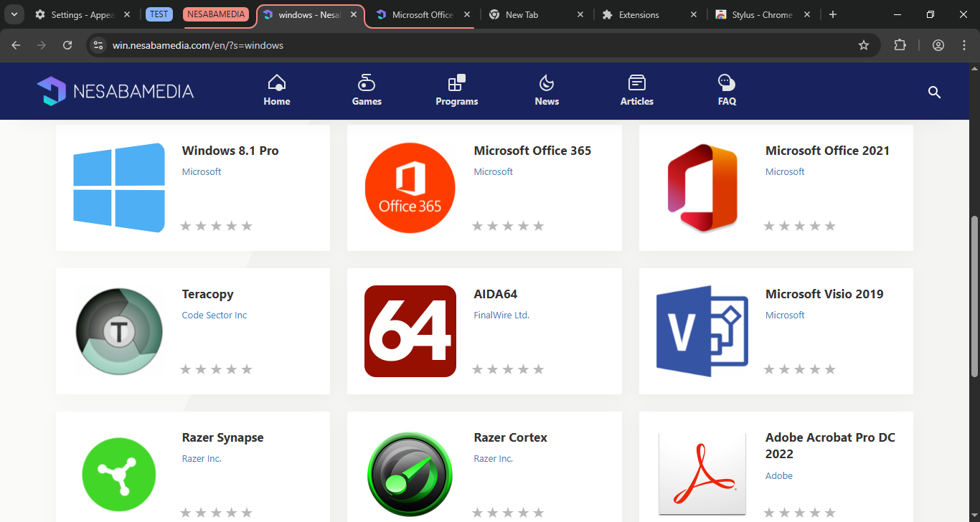
Task: Open the News moon icon menu
Action: [x=547, y=82]
